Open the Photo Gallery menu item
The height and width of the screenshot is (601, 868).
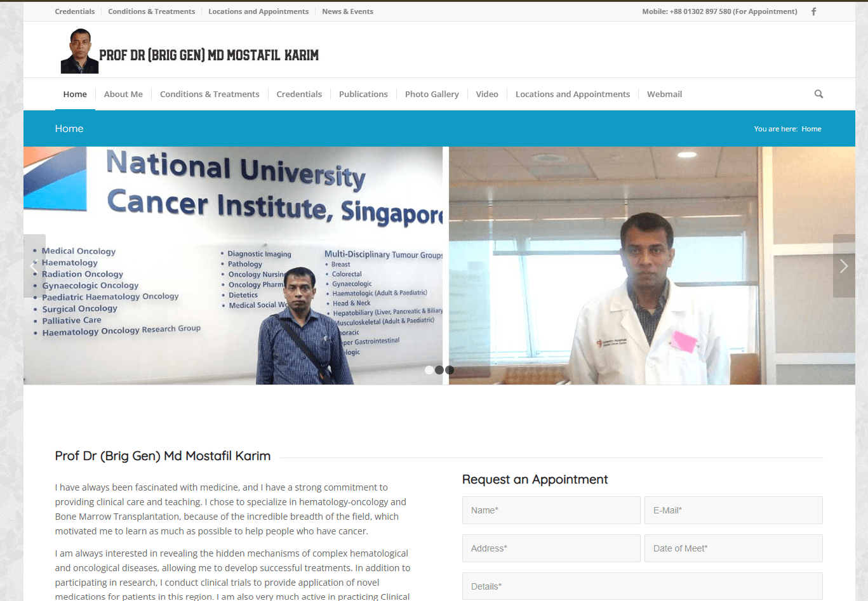pyautogui.click(x=432, y=94)
